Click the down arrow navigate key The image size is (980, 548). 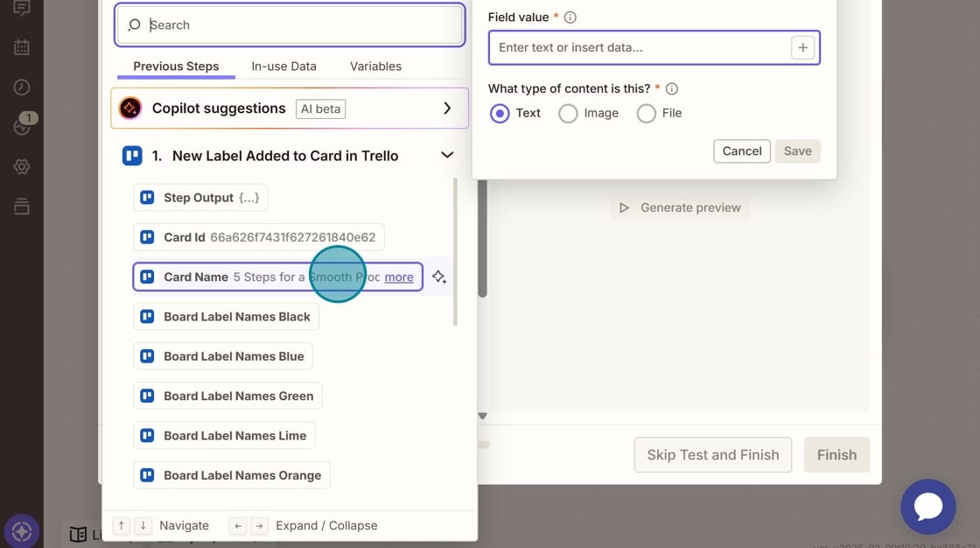pyautogui.click(x=143, y=525)
